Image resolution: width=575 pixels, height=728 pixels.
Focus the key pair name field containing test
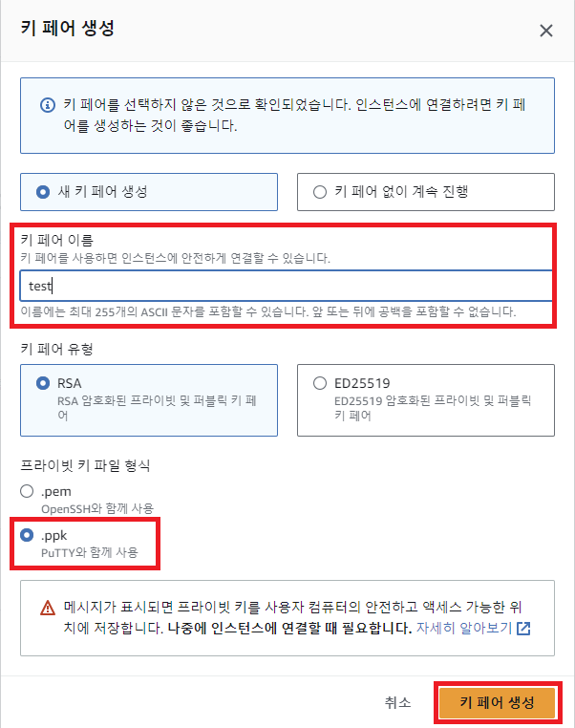[x=287, y=286]
